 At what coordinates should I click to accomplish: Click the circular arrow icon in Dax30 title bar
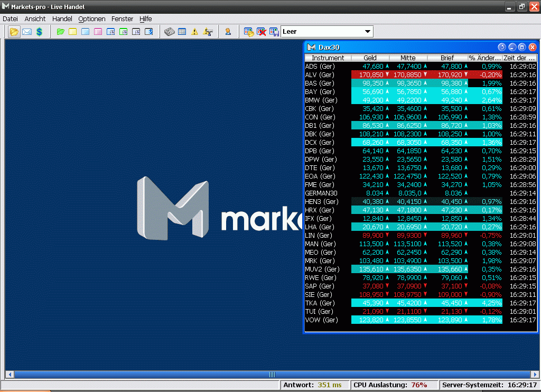point(502,47)
